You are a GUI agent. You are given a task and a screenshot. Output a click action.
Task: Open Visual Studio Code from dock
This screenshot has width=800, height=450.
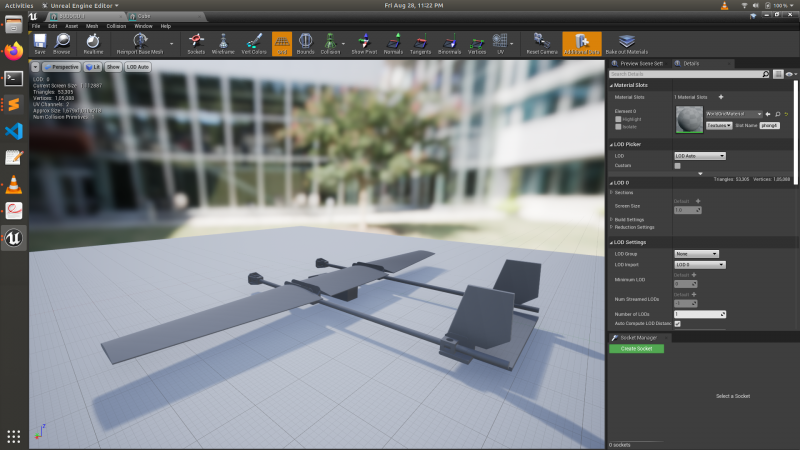coord(14,131)
